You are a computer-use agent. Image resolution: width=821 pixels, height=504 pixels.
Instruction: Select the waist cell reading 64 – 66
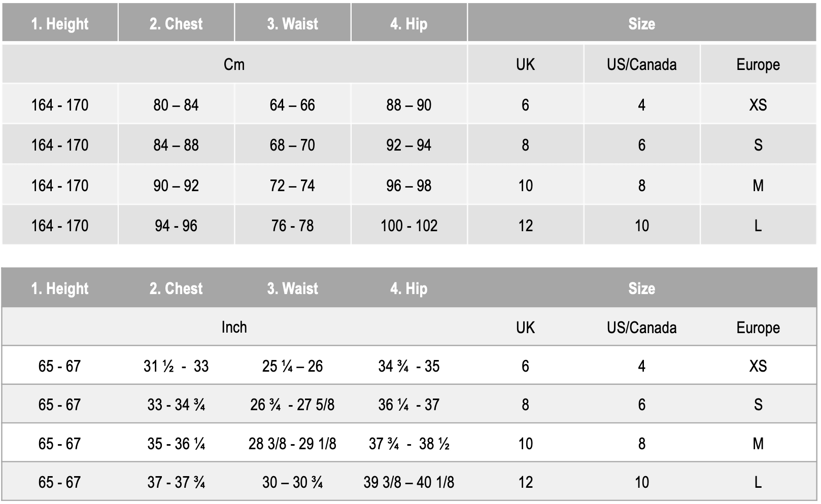click(x=292, y=105)
